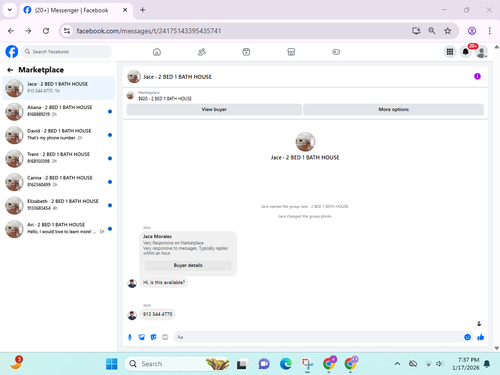Go back using Marketplace back arrow
Screen dimensions: 500x375
click(x=10, y=70)
